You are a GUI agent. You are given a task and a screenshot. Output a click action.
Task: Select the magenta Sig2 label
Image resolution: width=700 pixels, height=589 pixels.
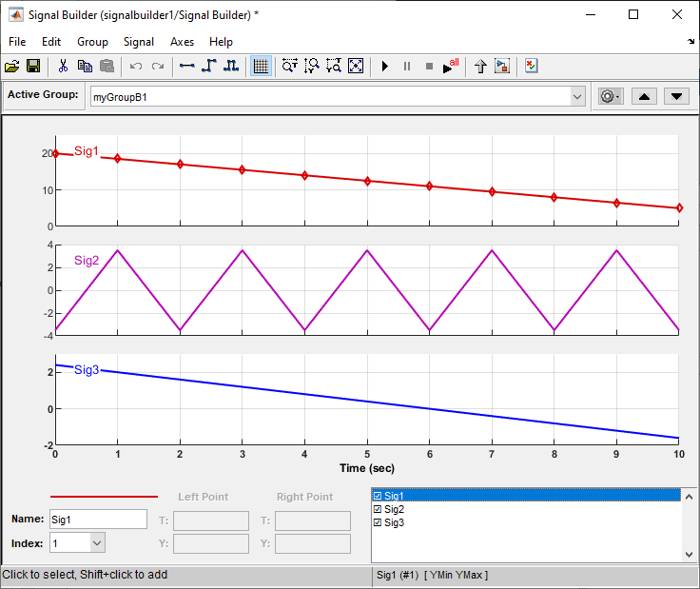[87, 261]
